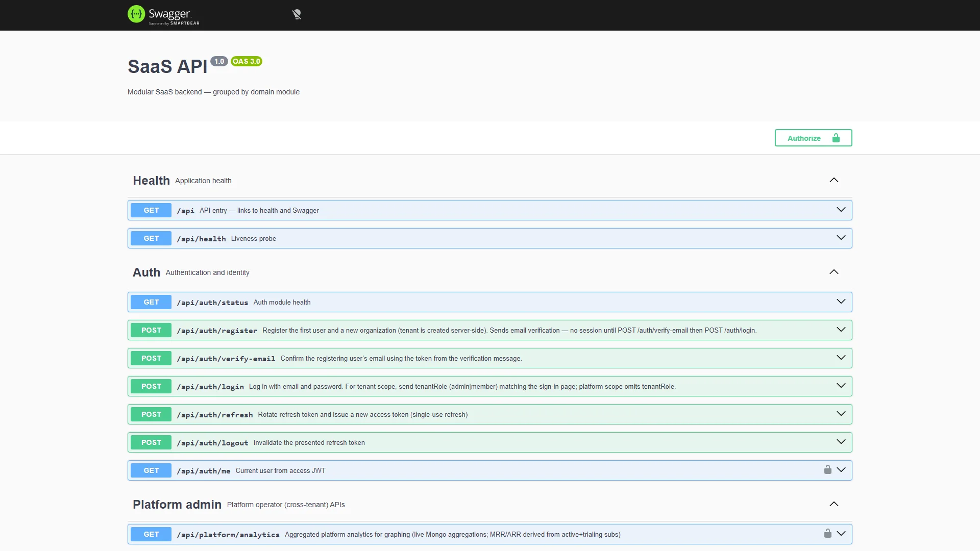980x551 pixels.
Task: Collapse the Auth section chevron
Action: pyautogui.click(x=834, y=272)
